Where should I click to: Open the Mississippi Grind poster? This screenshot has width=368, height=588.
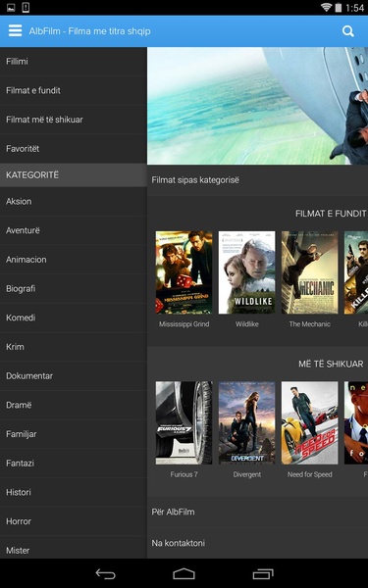point(184,272)
